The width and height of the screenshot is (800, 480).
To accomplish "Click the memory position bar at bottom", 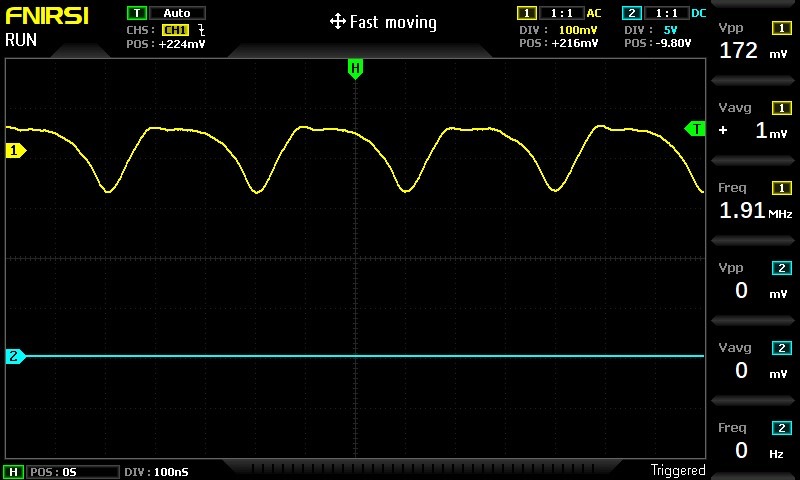I will pyautogui.click(x=421, y=468).
